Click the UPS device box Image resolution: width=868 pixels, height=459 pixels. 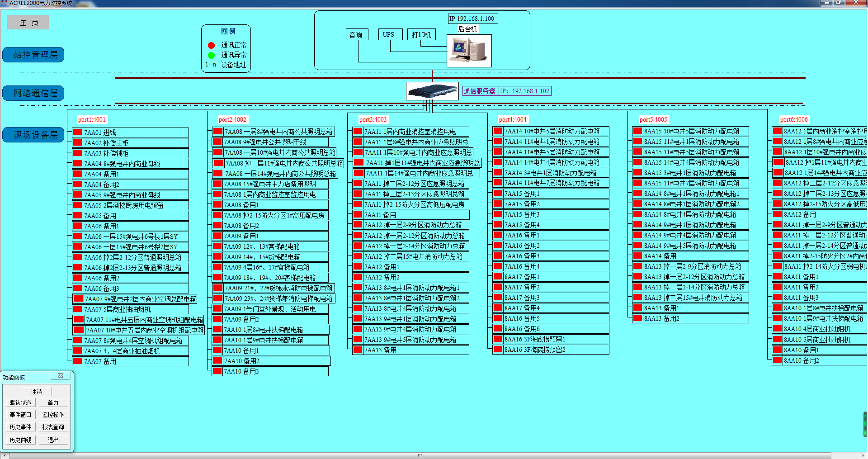tap(388, 34)
